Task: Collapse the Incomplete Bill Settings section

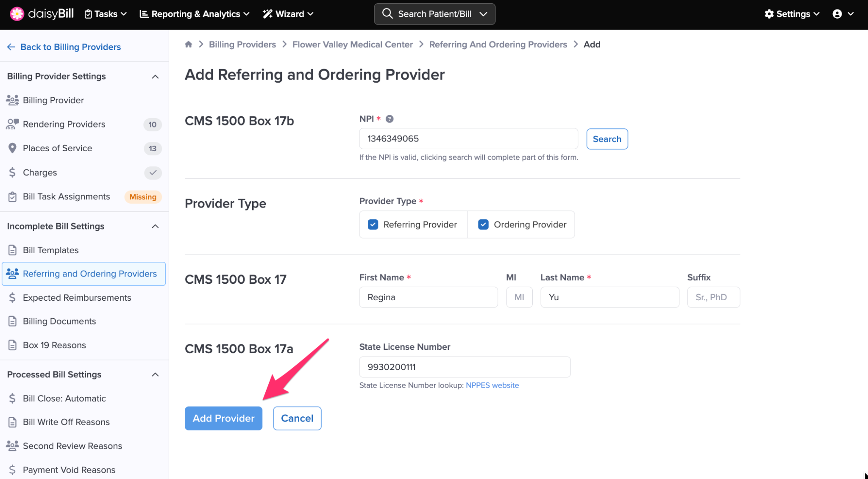Action: tap(155, 226)
